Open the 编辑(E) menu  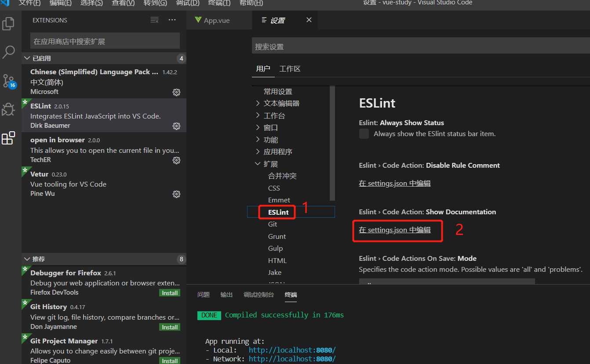click(61, 3)
